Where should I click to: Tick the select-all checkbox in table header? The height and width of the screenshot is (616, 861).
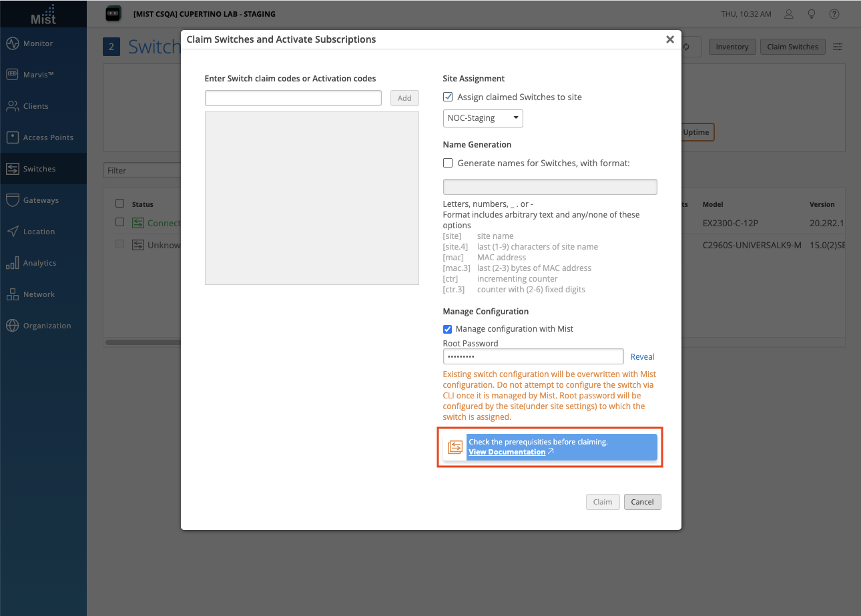coord(119,204)
